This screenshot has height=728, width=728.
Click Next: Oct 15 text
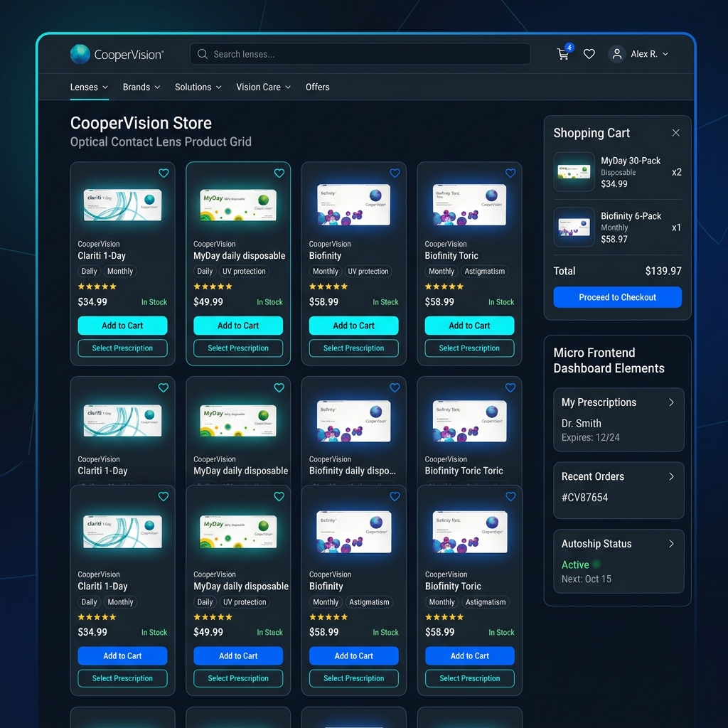[586, 579]
